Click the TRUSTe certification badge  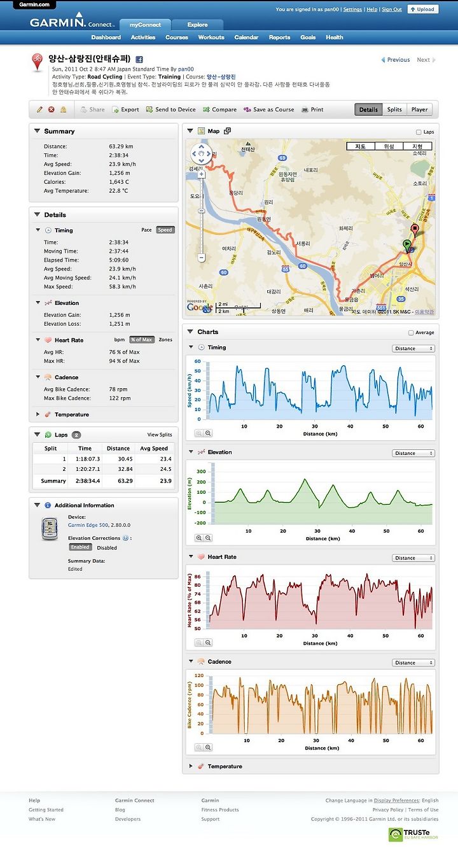[413, 834]
